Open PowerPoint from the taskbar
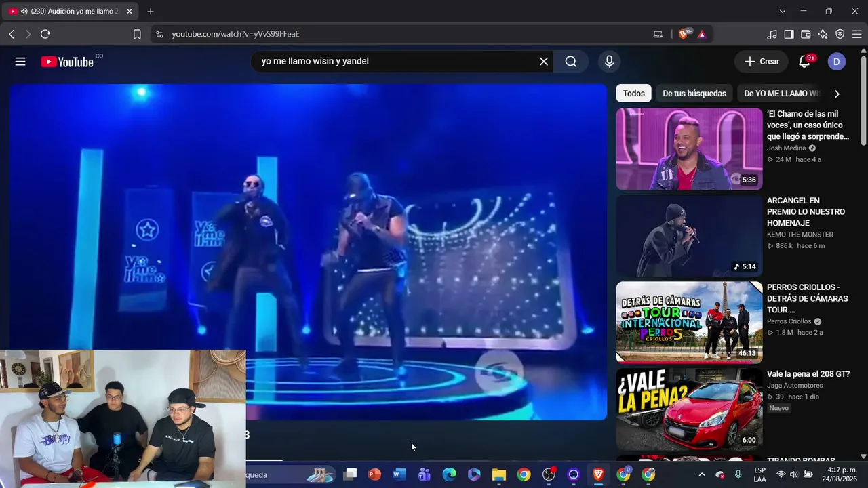This screenshot has height=488, width=868. click(374, 474)
